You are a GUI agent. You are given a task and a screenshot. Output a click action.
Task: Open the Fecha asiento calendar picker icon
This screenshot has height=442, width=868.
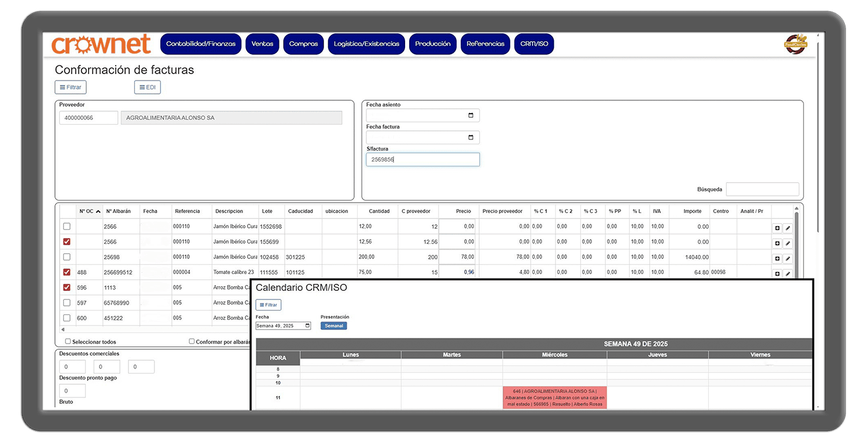[470, 116]
